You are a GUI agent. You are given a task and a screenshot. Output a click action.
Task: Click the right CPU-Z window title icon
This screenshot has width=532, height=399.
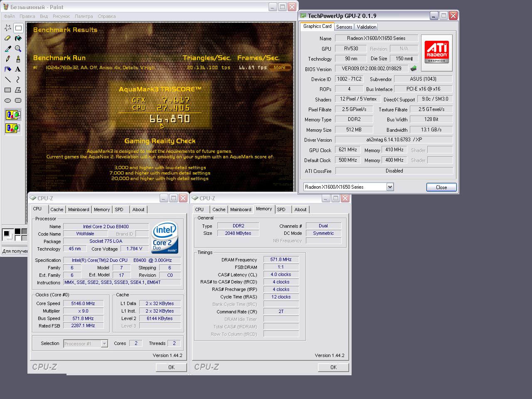pyautogui.click(x=195, y=198)
